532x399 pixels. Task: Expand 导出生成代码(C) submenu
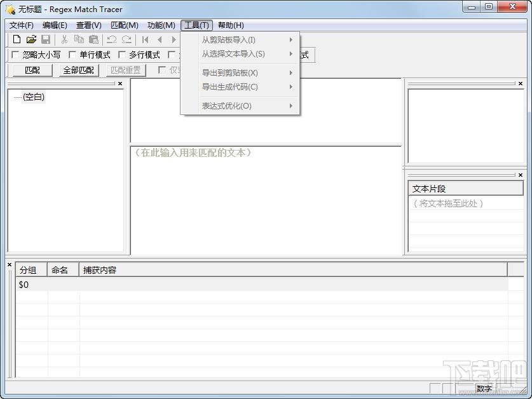point(240,87)
